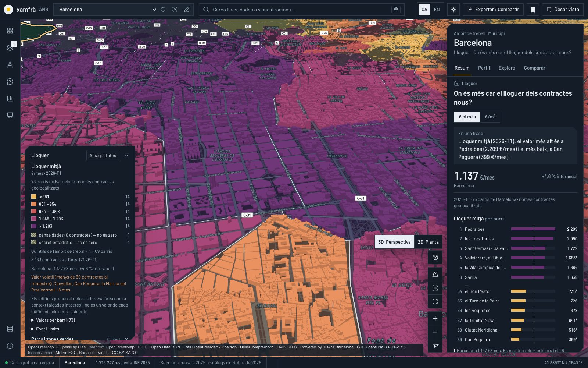Switch map to 3D Perspectiva

[x=394, y=242]
